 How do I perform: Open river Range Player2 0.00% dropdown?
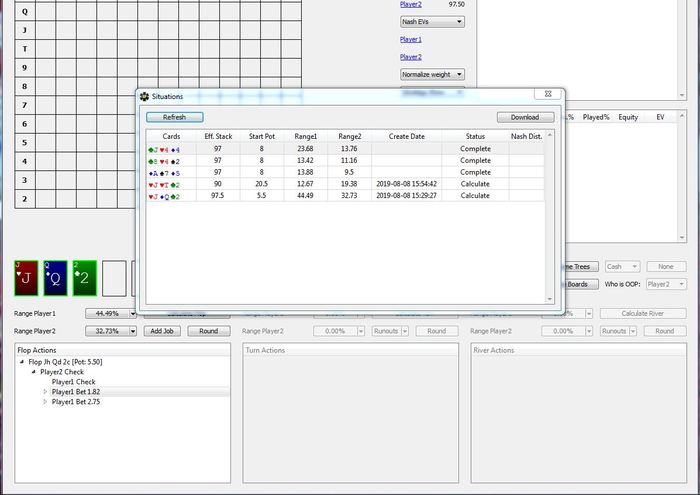point(589,331)
